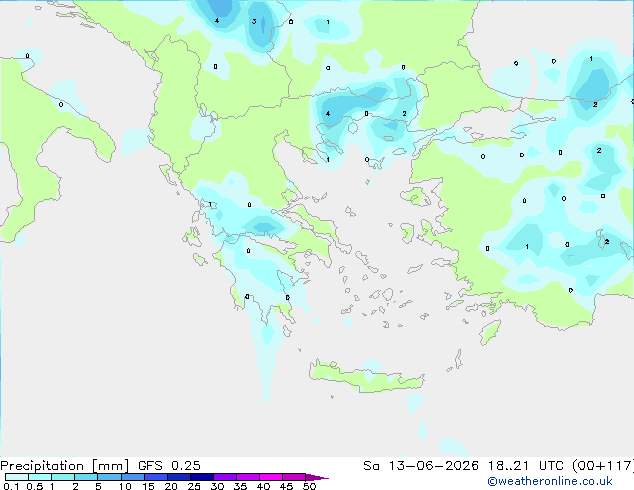
Task: Click the 'Sa 13-06-2026' date text
Action: click(x=421, y=466)
